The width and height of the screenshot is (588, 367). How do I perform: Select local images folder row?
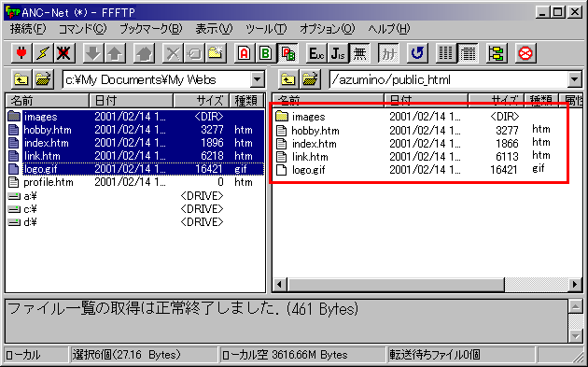[135, 117]
